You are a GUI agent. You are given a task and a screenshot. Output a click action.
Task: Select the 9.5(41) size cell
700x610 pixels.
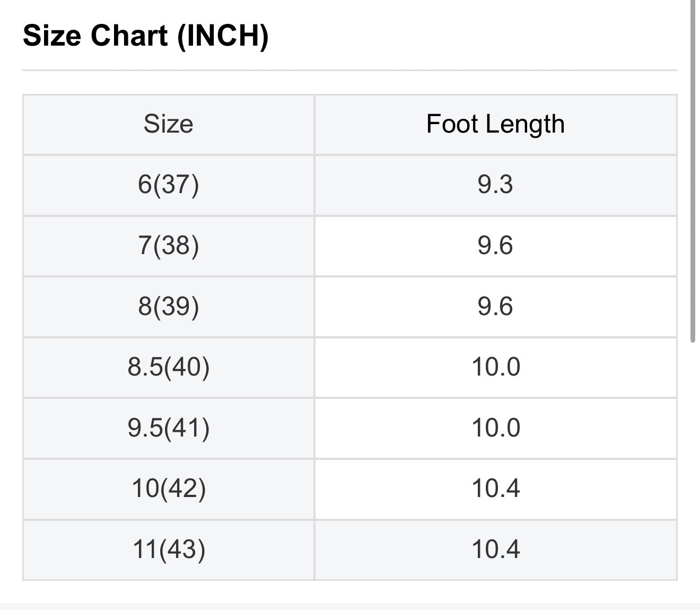point(168,428)
